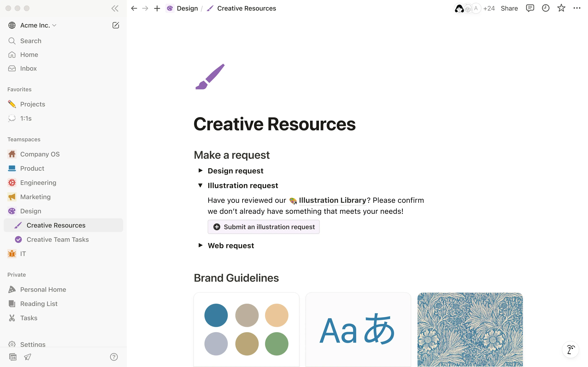Screen dimensions: 588x367
Task: Click the new page compose icon
Action: [x=116, y=25]
